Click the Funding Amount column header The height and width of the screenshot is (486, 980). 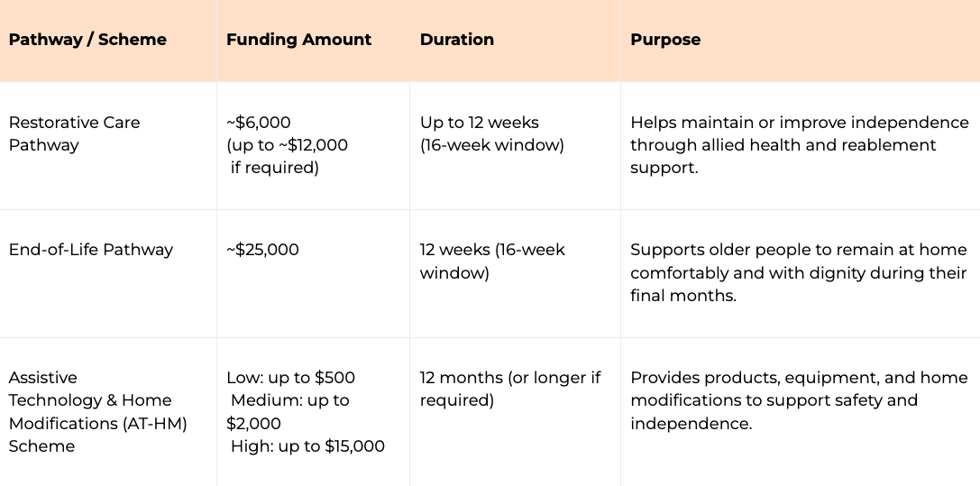(x=298, y=40)
